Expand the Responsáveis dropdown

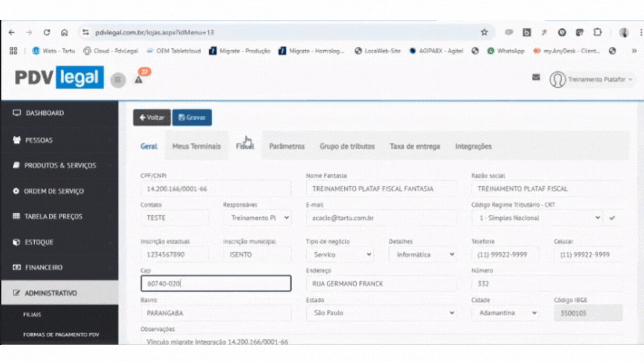257,218
